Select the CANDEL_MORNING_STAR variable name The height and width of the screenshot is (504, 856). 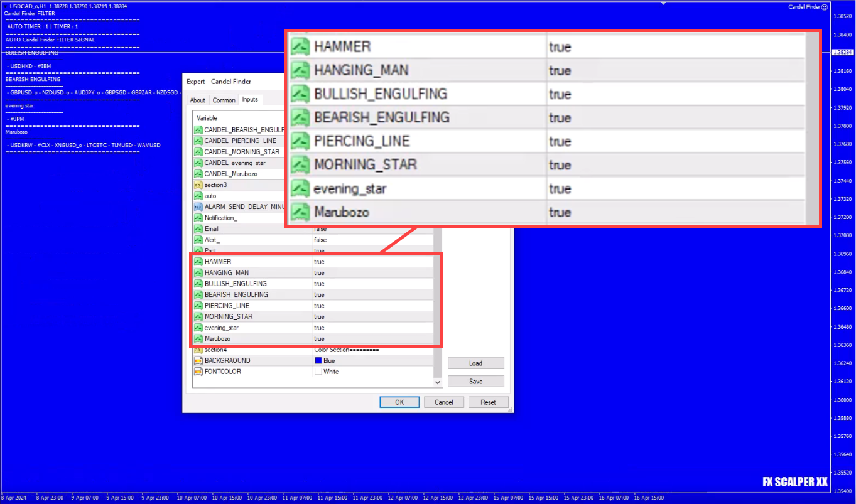pyautogui.click(x=242, y=152)
